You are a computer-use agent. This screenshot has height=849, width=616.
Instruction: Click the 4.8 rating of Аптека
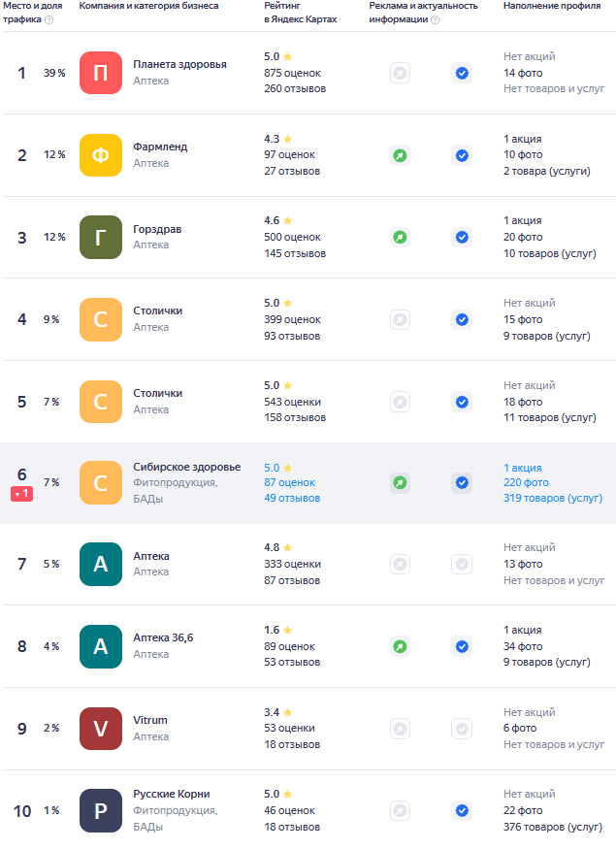(277, 547)
